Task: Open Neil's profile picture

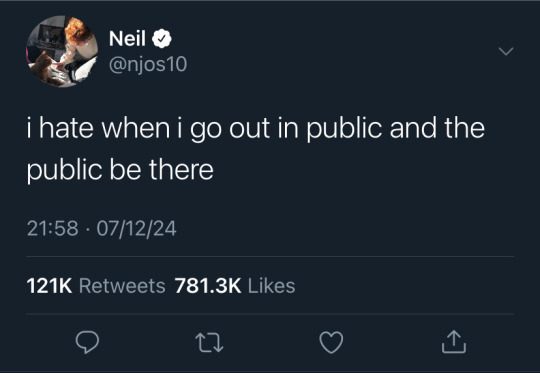Action: click(62, 51)
